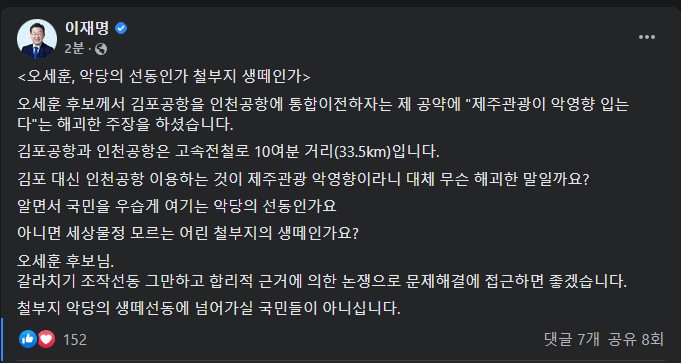Open the 이재명 profile name link

(x=87, y=29)
